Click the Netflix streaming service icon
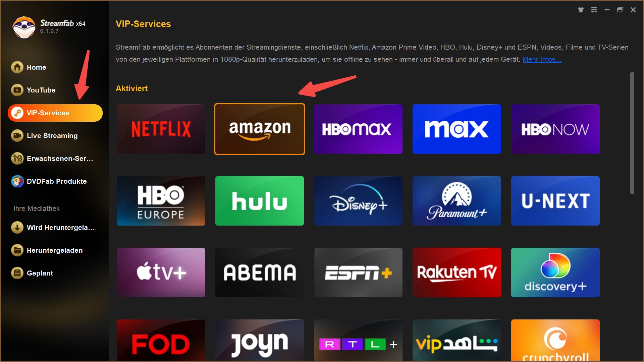This screenshot has height=362, width=644. click(161, 129)
